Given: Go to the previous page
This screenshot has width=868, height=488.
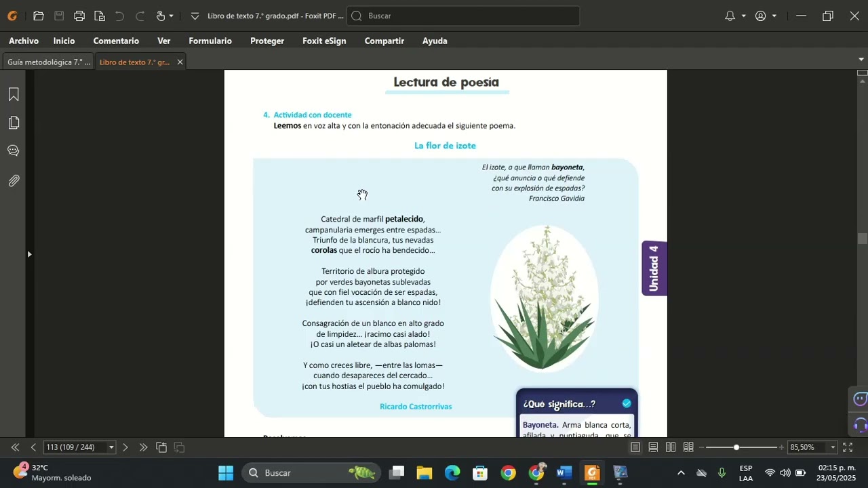Looking at the screenshot, I should tap(33, 447).
